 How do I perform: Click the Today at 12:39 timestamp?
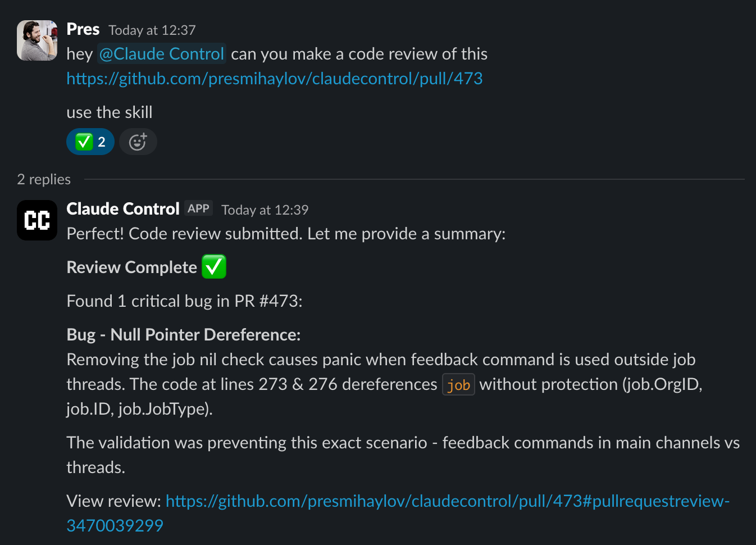pyautogui.click(x=264, y=210)
